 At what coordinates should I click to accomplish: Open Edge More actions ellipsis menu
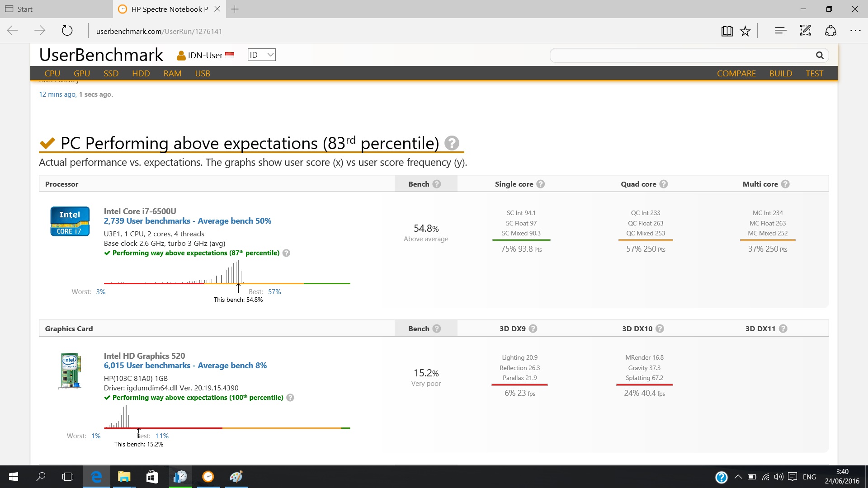(855, 31)
